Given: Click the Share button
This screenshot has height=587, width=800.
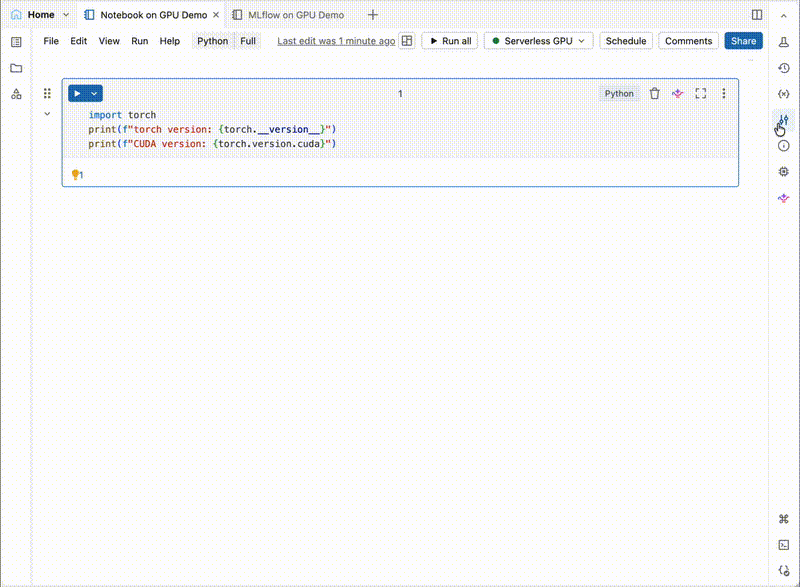Looking at the screenshot, I should [x=743, y=41].
